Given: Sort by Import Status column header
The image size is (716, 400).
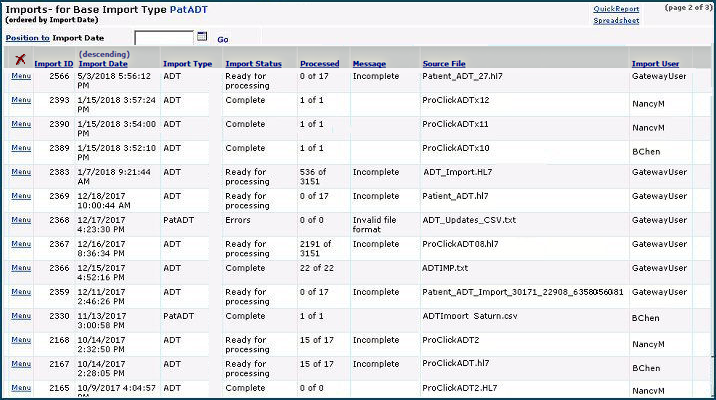Looking at the screenshot, I should coord(253,64).
